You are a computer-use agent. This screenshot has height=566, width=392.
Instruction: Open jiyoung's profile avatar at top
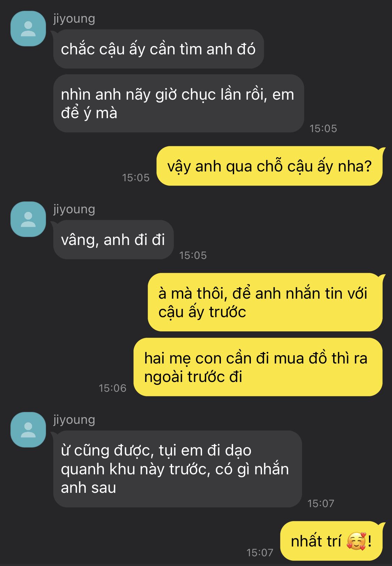click(28, 29)
